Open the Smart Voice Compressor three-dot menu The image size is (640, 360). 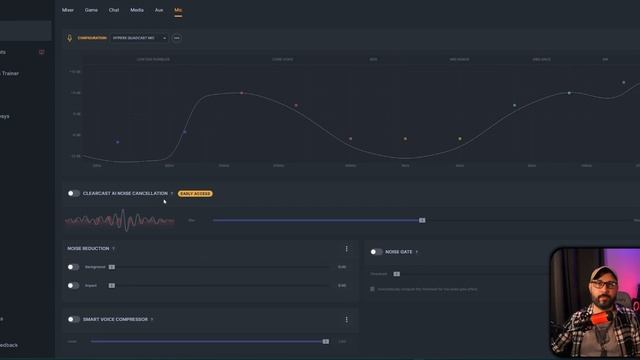click(x=347, y=320)
